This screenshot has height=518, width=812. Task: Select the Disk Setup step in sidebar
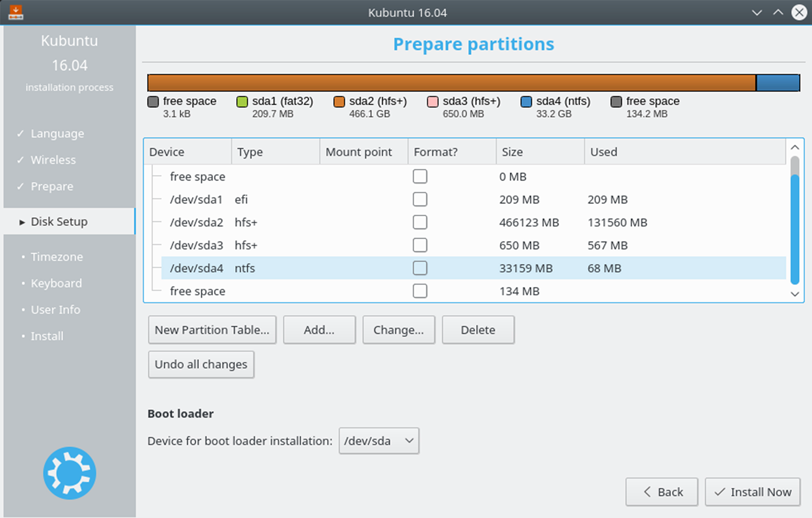point(69,221)
